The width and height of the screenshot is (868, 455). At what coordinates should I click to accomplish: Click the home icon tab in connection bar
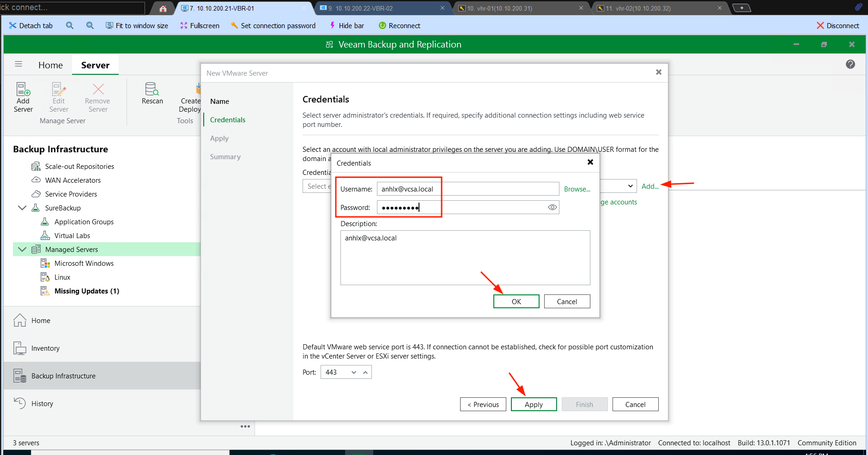pyautogui.click(x=163, y=8)
